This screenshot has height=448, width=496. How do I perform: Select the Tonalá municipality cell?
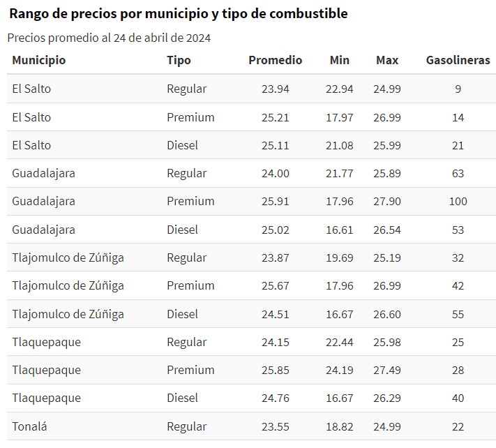[31, 426]
